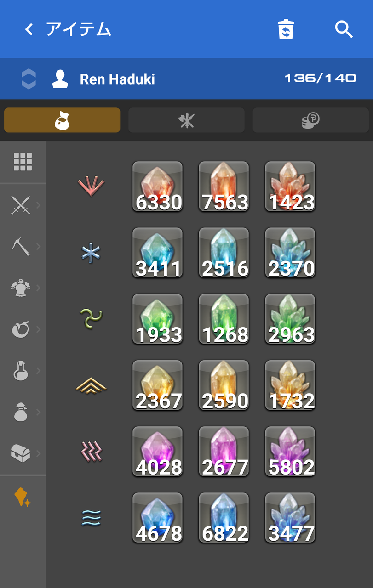373x588 pixels.
Task: Switch to the coins currency tab
Action: point(310,120)
